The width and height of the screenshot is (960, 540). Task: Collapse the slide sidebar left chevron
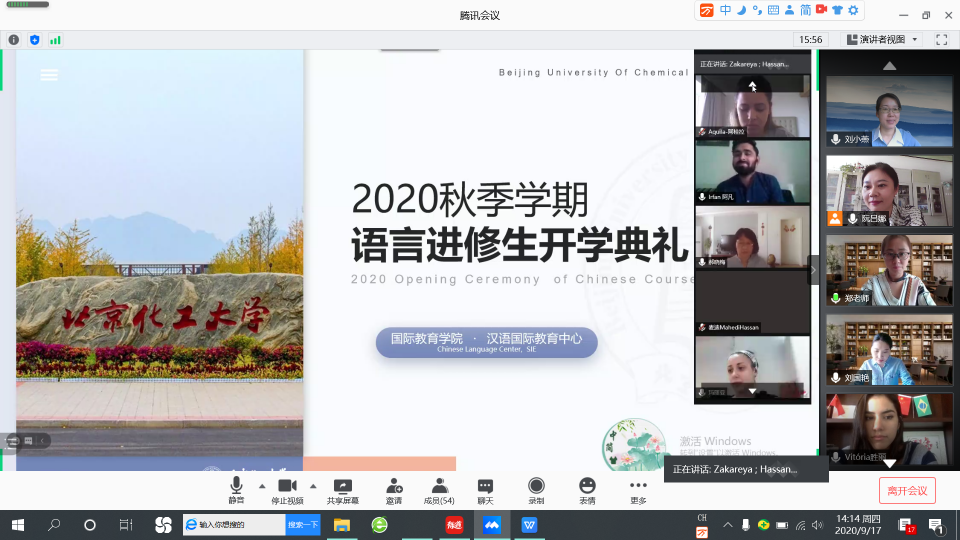pyautogui.click(x=42, y=440)
